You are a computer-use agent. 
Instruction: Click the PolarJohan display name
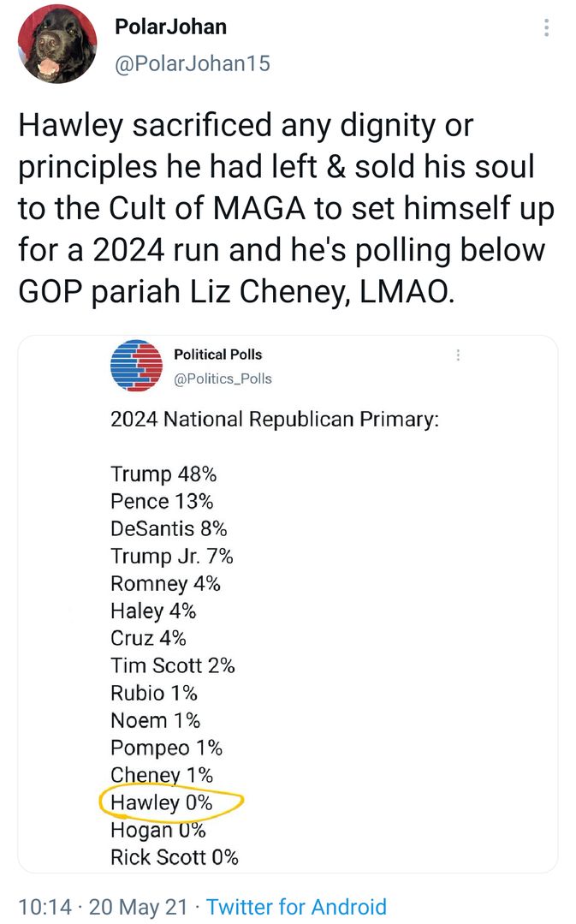170,27
